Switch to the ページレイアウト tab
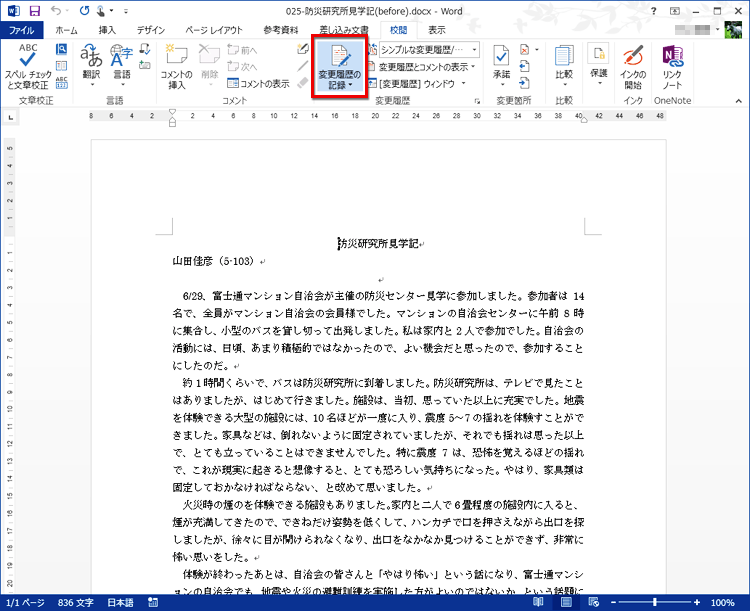The image size is (750, 611). coord(214,30)
